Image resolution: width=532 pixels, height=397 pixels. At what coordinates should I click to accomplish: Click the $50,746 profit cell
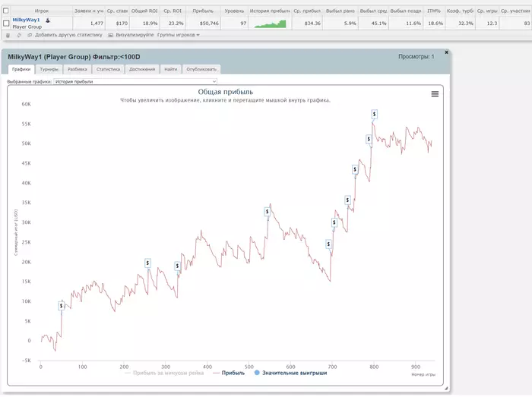pyautogui.click(x=203, y=24)
